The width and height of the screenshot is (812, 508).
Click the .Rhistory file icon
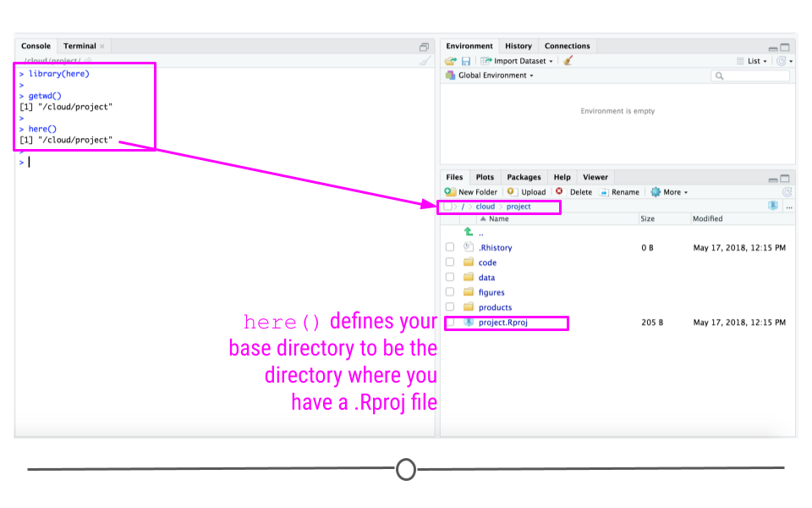(x=469, y=246)
